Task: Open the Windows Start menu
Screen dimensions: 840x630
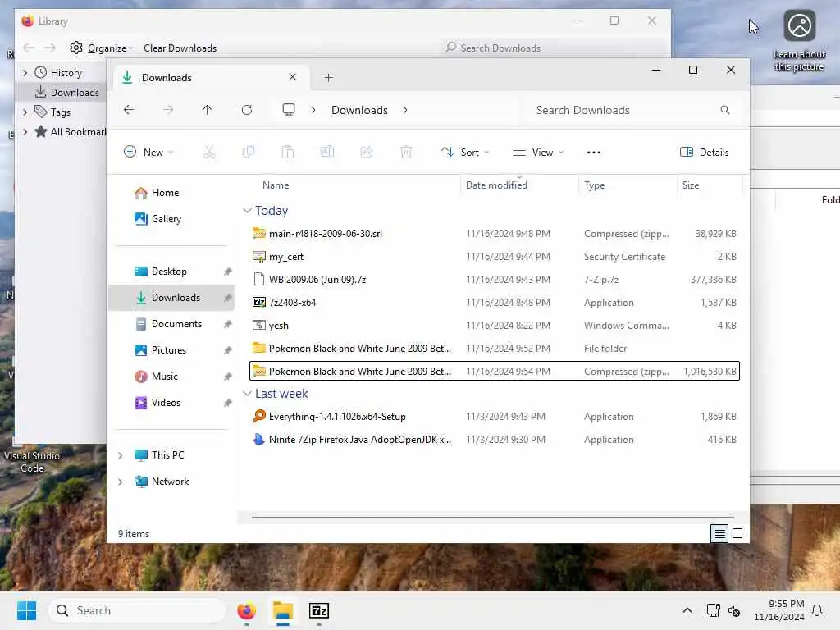Action: point(26,610)
